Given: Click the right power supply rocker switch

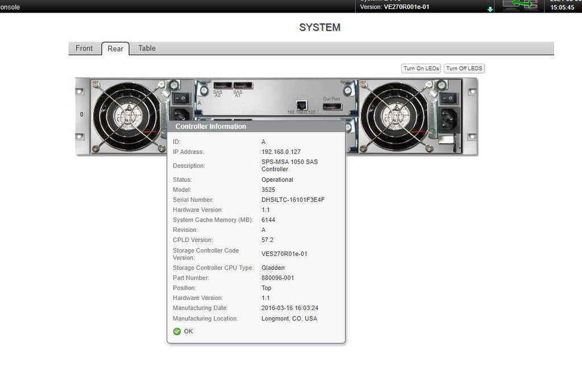Looking at the screenshot, I should tap(449, 98).
